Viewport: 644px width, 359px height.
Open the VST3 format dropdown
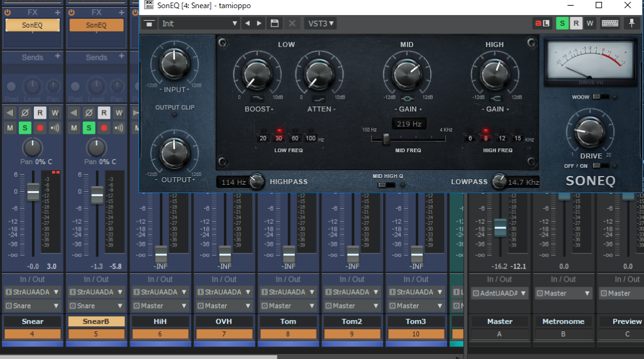click(321, 23)
